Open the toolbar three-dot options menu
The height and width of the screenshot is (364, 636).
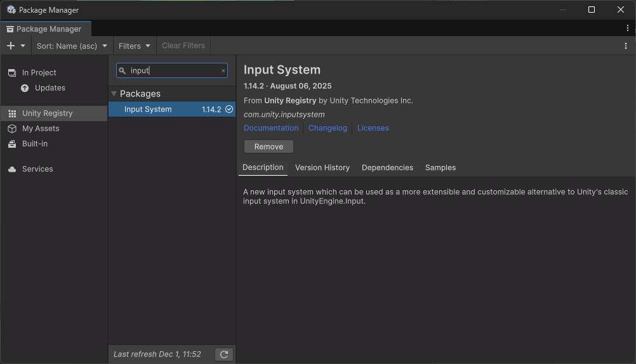coord(625,46)
